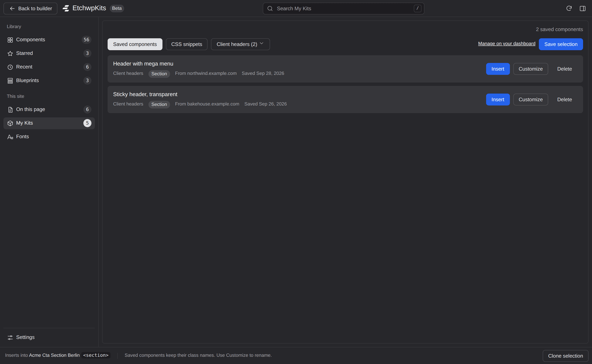Image resolution: width=592 pixels, height=364 pixels.
Task: Click 'From northwind.example.com' text
Action: 206,73
